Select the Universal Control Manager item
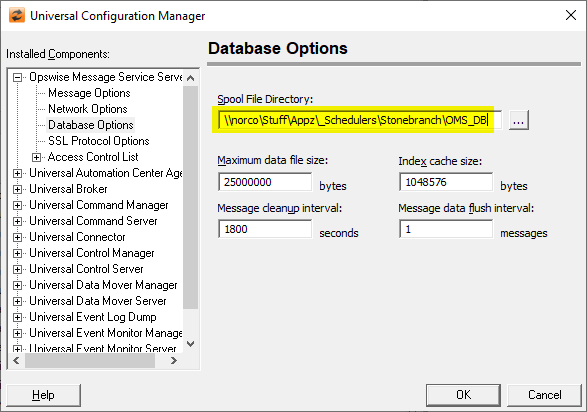The image size is (587, 412). [x=92, y=253]
